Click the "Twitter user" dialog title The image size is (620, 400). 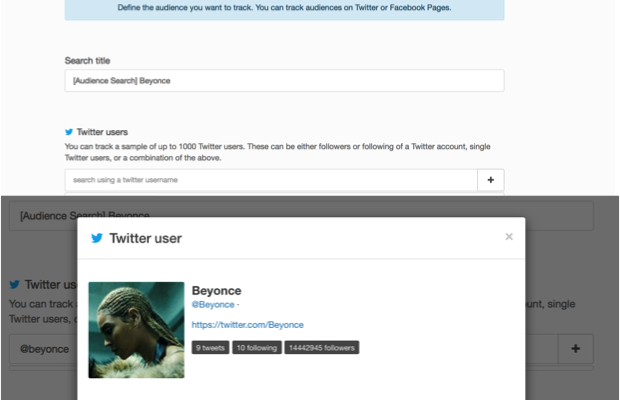click(145, 239)
